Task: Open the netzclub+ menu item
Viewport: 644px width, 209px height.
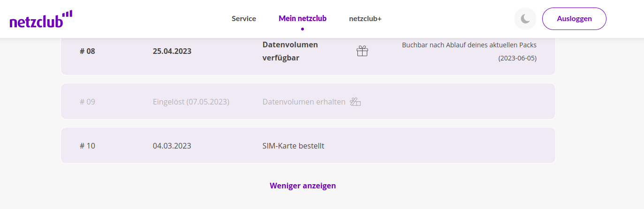Action: (x=365, y=19)
